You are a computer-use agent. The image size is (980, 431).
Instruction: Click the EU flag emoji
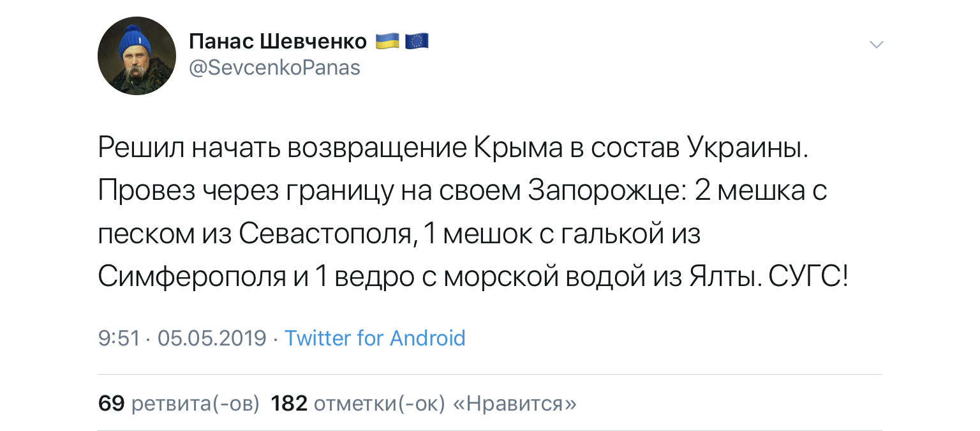coord(417,42)
